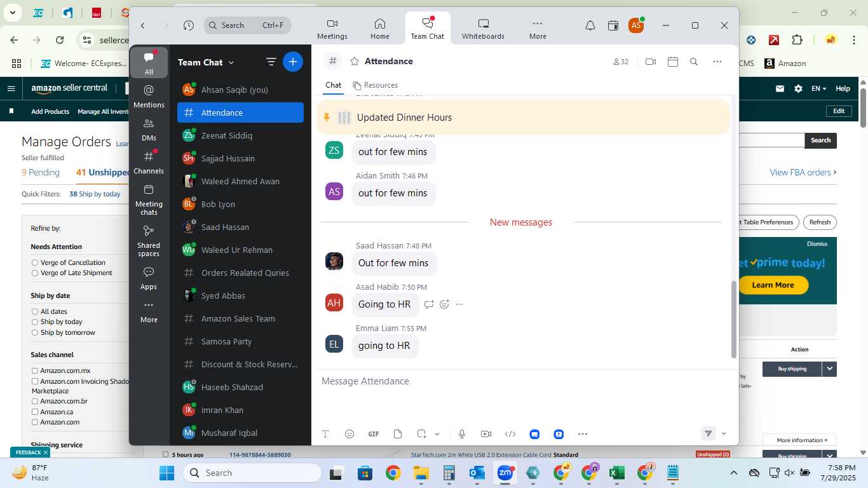The image size is (868, 488).
Task: Star the Attendance channel
Action: tap(355, 62)
